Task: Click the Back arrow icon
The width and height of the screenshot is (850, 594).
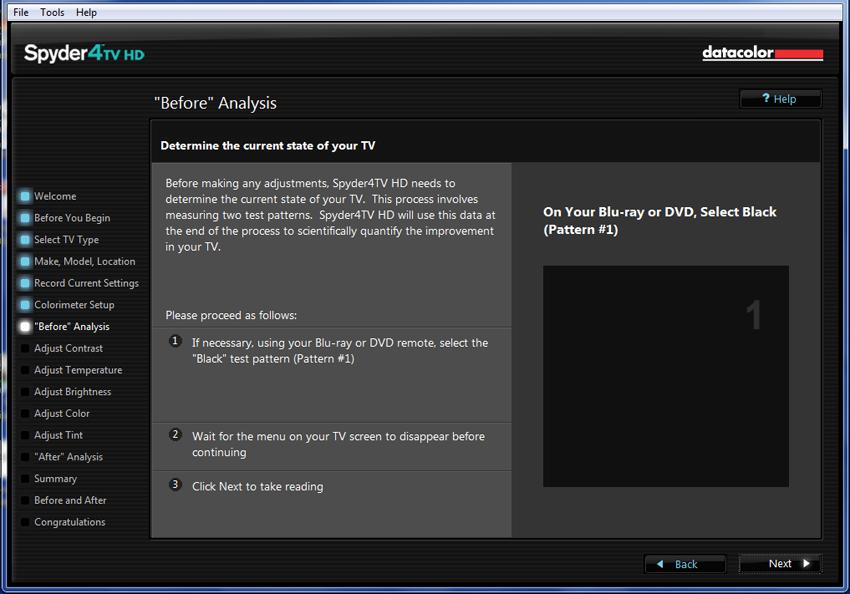Action: pos(660,564)
